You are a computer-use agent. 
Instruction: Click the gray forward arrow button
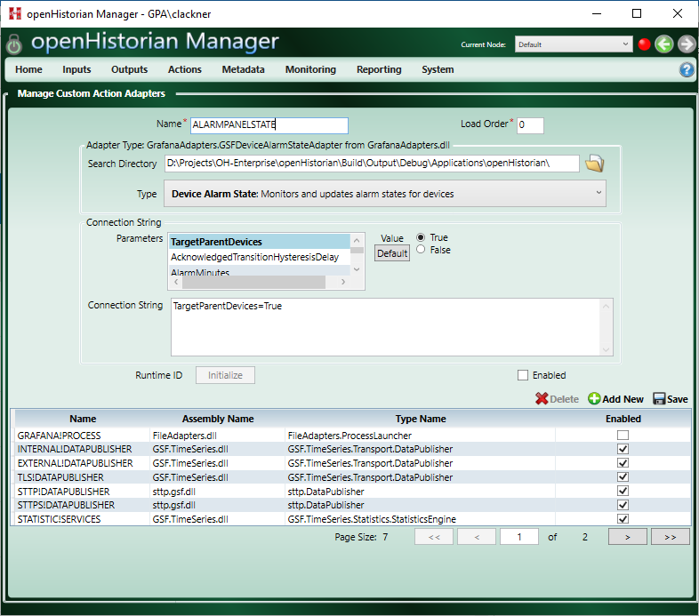pos(687,44)
